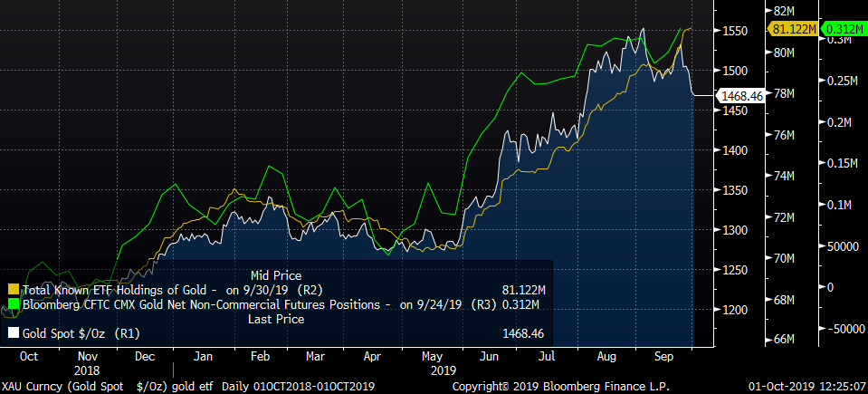Click the 'Last Price' legend header
This screenshot has width=868, height=394.
click(276, 319)
